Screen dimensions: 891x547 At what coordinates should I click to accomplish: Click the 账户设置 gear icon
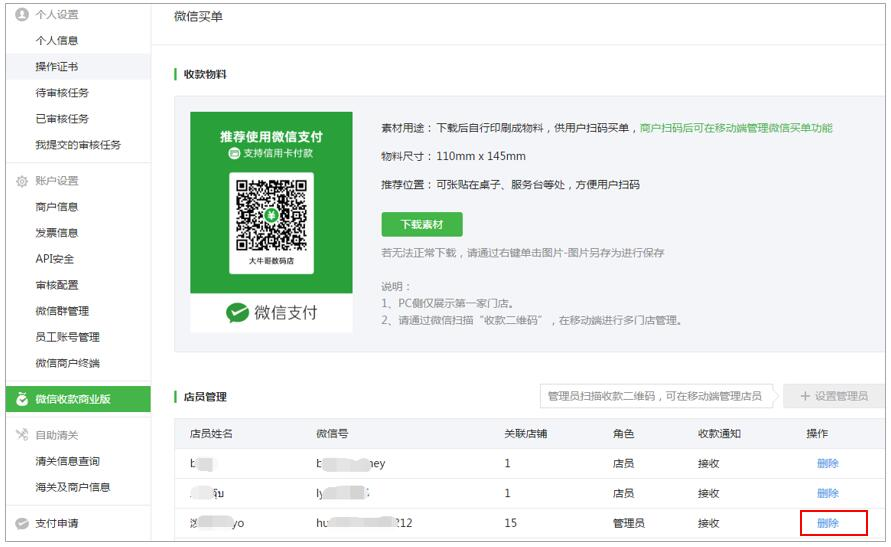coord(22,181)
